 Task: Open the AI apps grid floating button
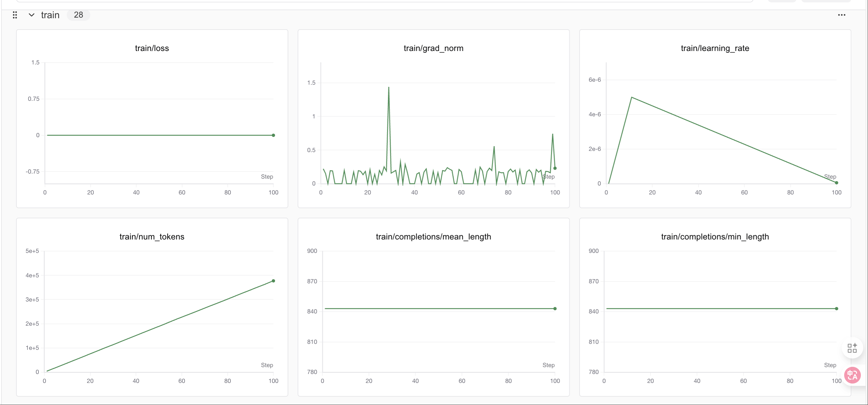click(852, 348)
